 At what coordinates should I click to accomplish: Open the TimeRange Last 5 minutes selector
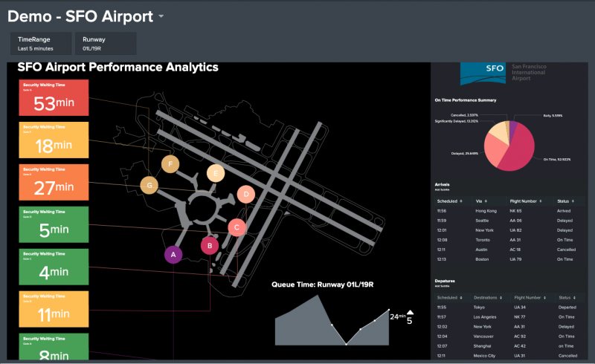[41, 44]
